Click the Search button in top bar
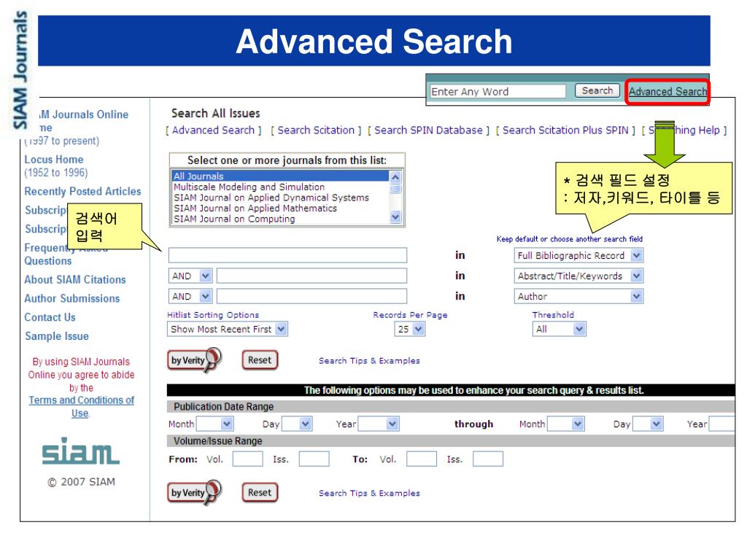 click(x=597, y=90)
